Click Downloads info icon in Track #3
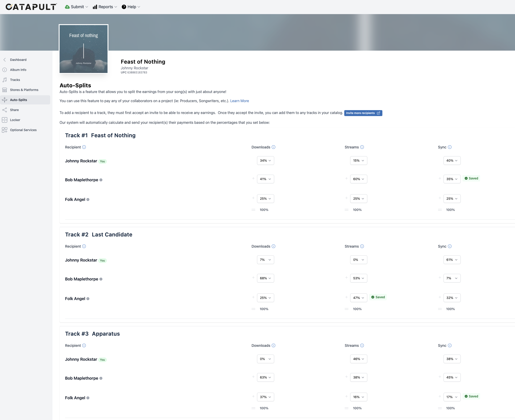Image resolution: width=515 pixels, height=420 pixels. click(x=273, y=345)
